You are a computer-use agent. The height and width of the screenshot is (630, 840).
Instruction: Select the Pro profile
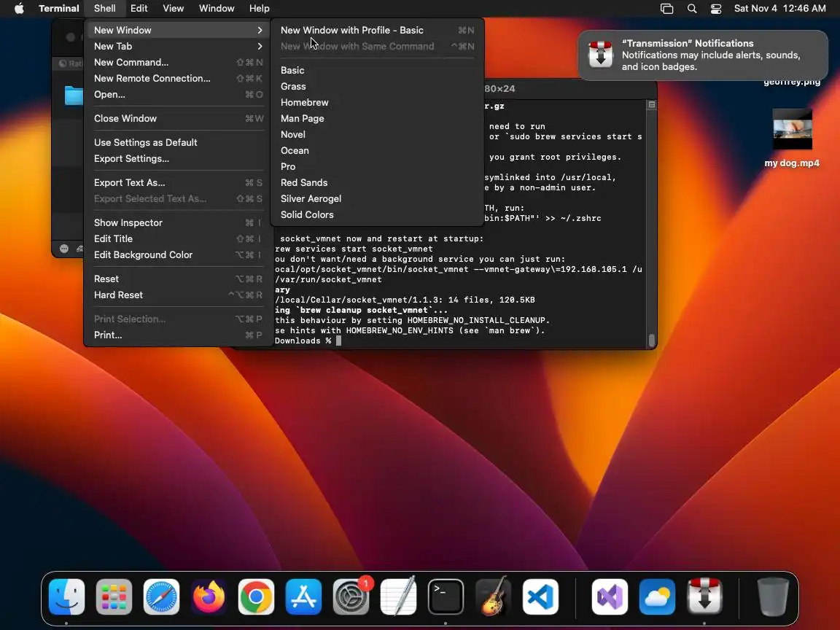point(377,166)
